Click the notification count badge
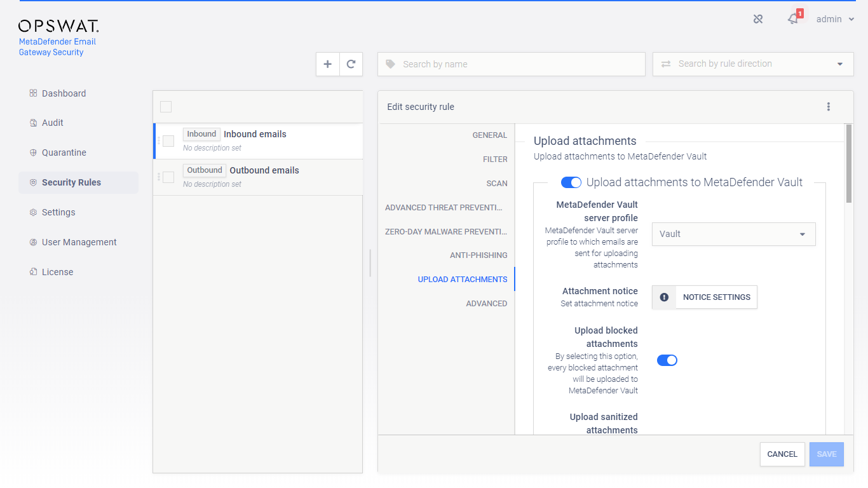Viewport: 868px width, 488px height. 800,13
